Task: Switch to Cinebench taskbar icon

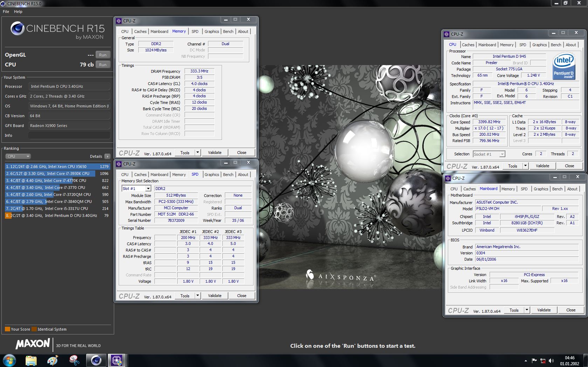Action: 96,360
